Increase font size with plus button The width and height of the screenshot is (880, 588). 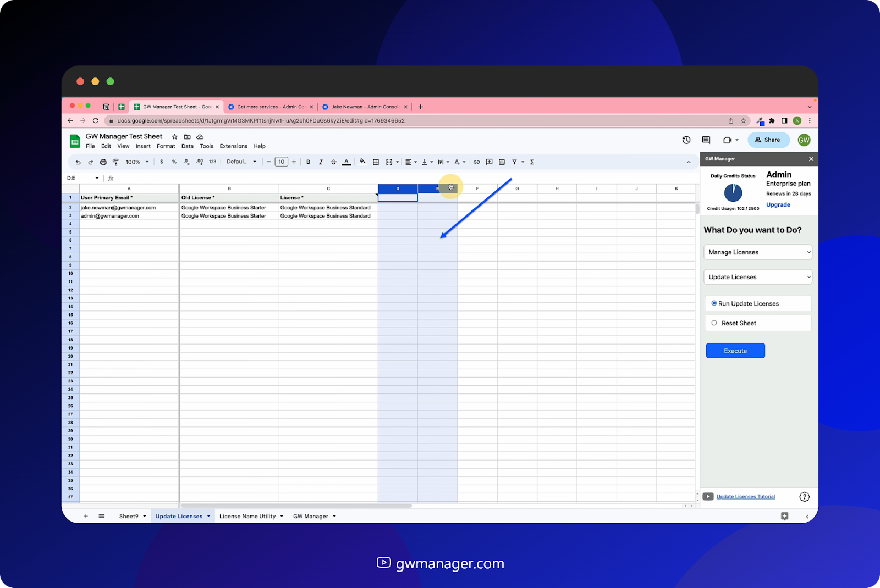pyautogui.click(x=294, y=162)
